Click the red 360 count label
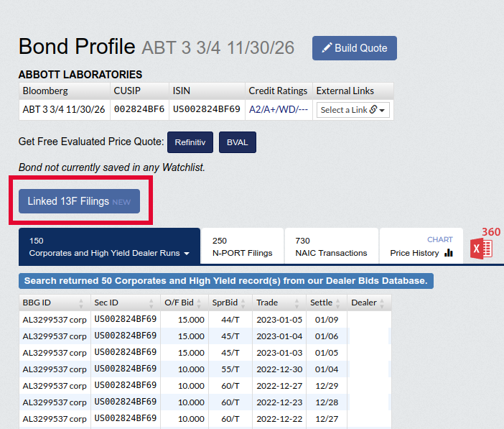 [x=491, y=231]
